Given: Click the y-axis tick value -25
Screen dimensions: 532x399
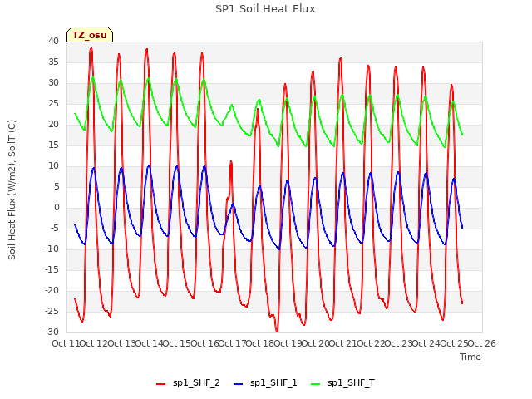Looking at the screenshot, I should (x=52, y=312).
